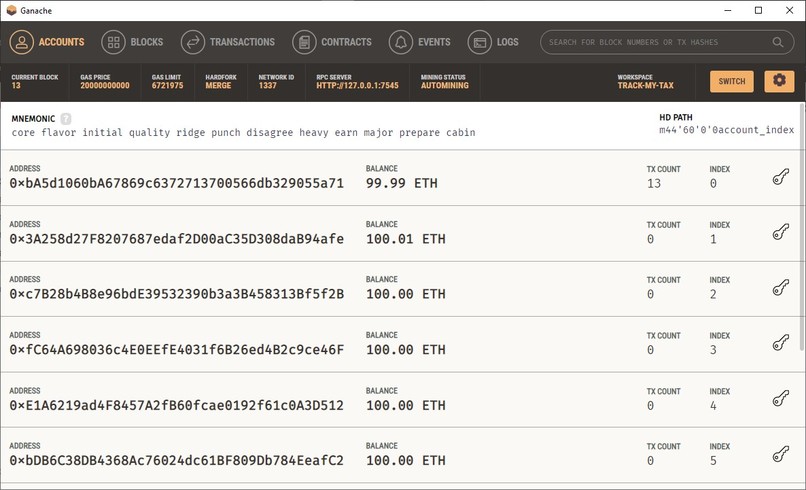Image resolution: width=806 pixels, height=490 pixels.
Task: Click the Events bell icon
Action: click(x=401, y=42)
